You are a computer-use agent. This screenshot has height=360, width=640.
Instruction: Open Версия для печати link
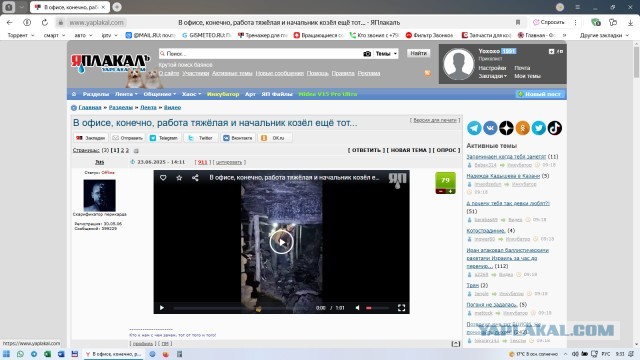pos(435,120)
